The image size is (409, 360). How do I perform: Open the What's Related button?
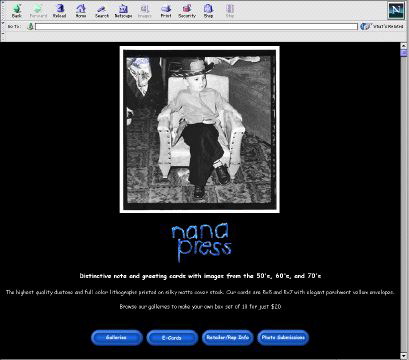[x=382, y=26]
